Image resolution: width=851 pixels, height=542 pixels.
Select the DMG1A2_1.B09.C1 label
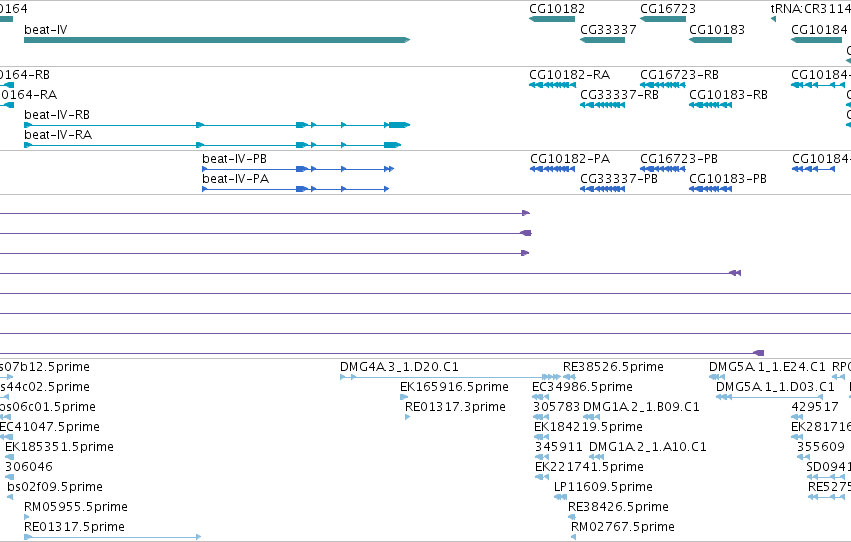[x=641, y=407]
